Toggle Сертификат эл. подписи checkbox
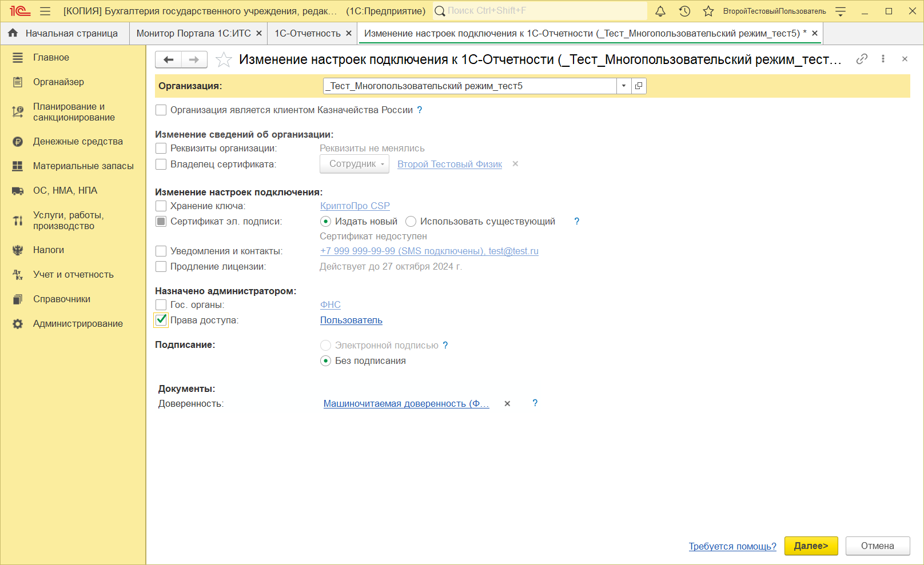 coord(161,221)
